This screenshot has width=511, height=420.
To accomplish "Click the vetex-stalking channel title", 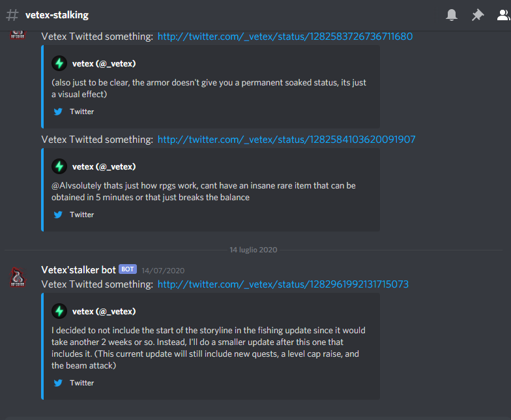I will pyautogui.click(x=57, y=15).
